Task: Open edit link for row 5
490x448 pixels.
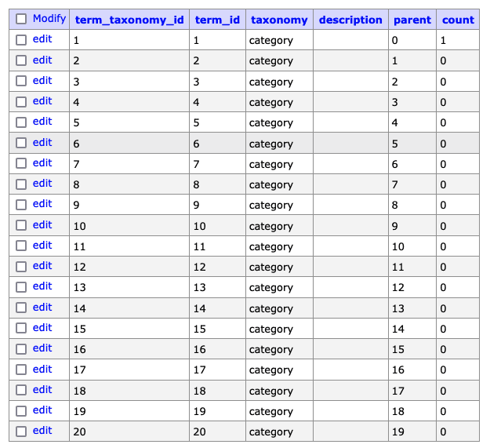Action: tap(42, 122)
